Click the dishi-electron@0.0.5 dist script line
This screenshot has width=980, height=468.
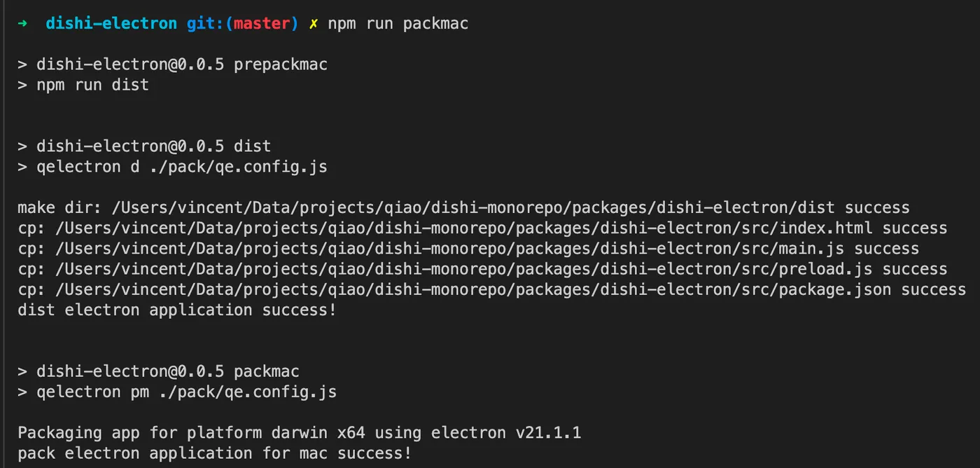click(153, 146)
